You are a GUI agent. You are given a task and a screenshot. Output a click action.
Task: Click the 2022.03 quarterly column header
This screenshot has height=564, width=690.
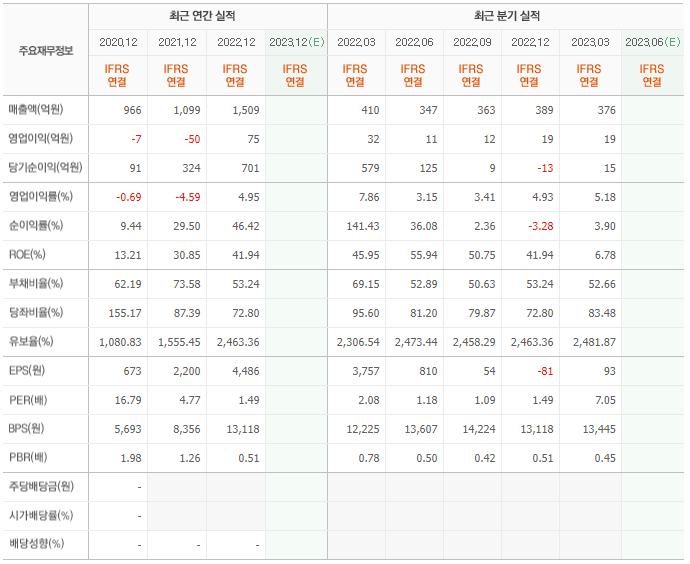(x=356, y=42)
